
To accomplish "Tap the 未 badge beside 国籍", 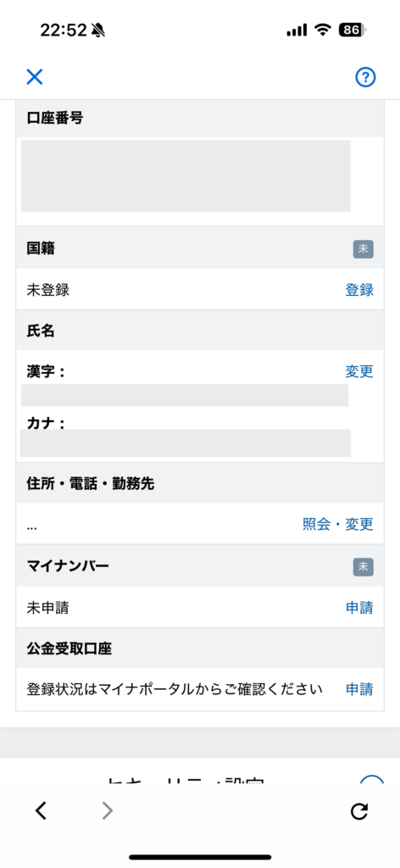I will coord(364,249).
